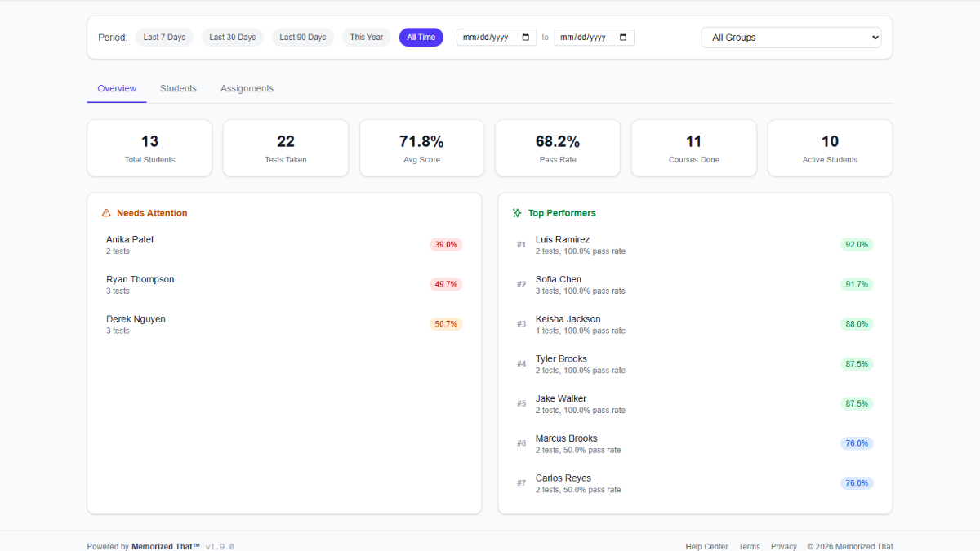Image resolution: width=980 pixels, height=551 pixels.
Task: Select Ryan Thompson in Needs Attention
Action: [x=284, y=285]
